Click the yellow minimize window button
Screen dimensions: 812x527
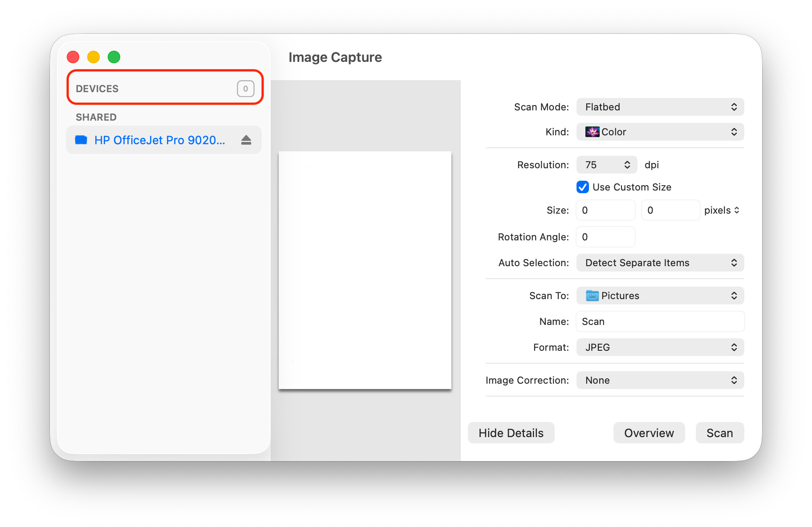tap(93, 57)
